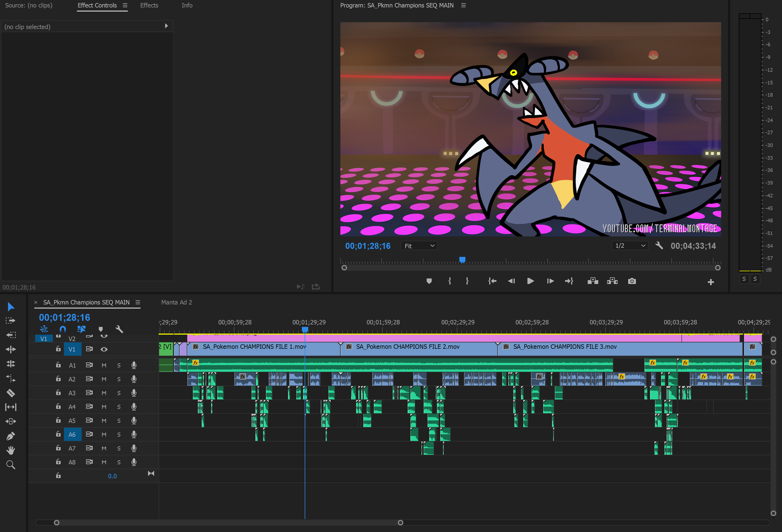The height and width of the screenshot is (532, 782).
Task: Click Mark Out in Program monitor
Action: pos(467,281)
